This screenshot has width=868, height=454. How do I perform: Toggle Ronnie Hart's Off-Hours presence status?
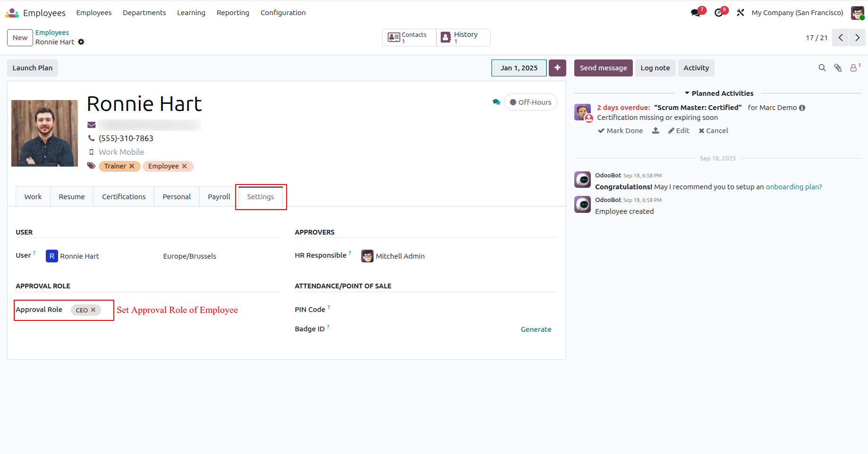click(x=530, y=101)
